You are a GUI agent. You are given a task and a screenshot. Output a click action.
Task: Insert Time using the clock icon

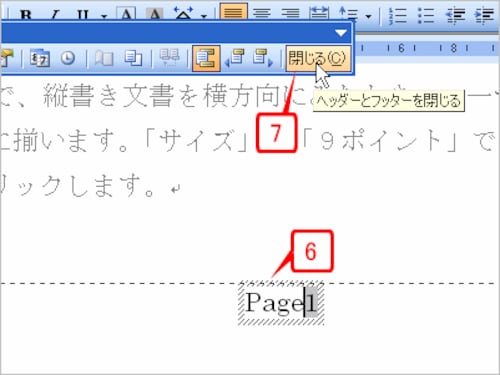pos(68,58)
